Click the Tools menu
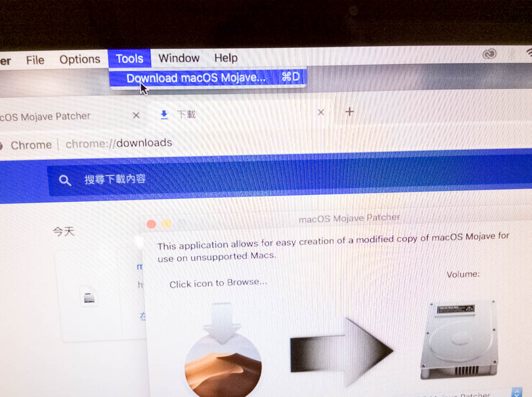532x397 pixels. point(130,59)
